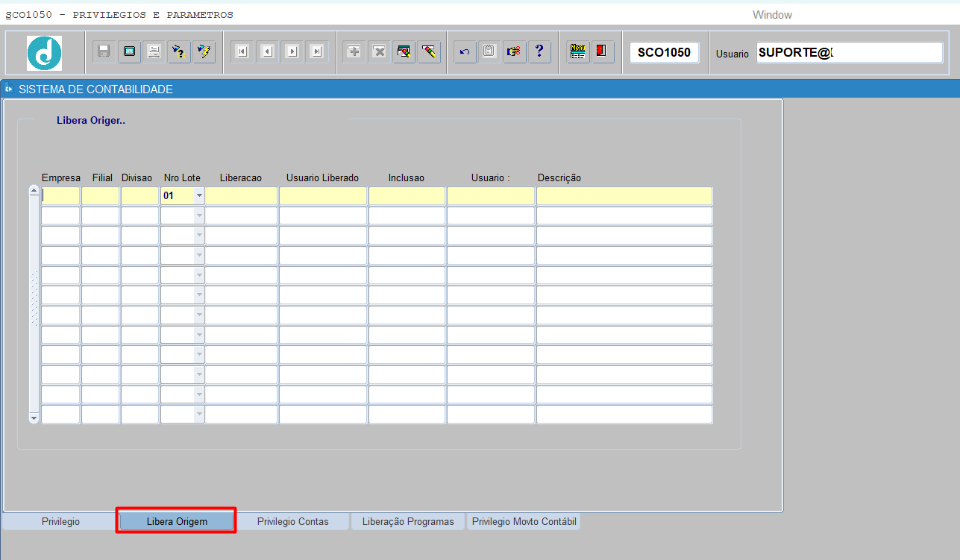This screenshot has height=560, width=960.
Task: Select the Libera Origem tab
Action: (x=176, y=521)
